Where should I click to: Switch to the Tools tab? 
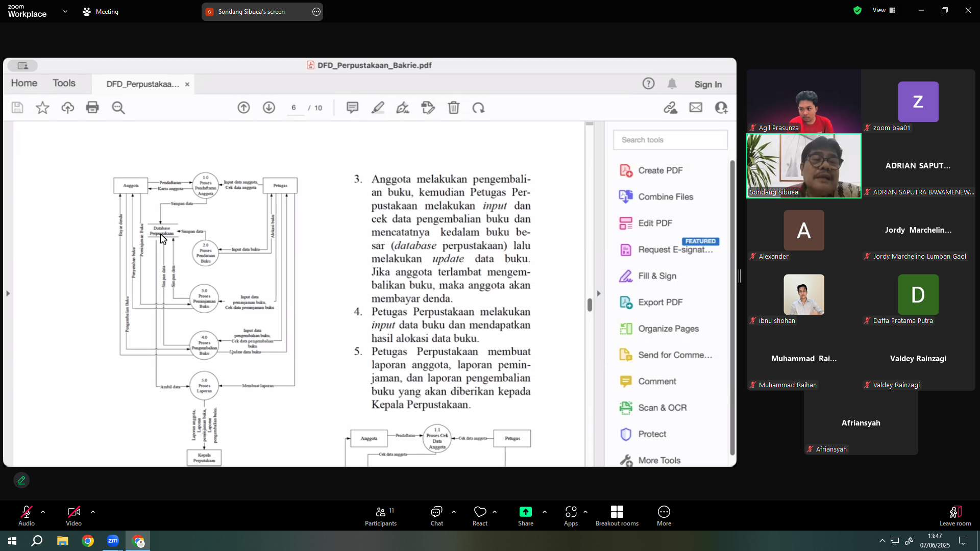(x=64, y=83)
